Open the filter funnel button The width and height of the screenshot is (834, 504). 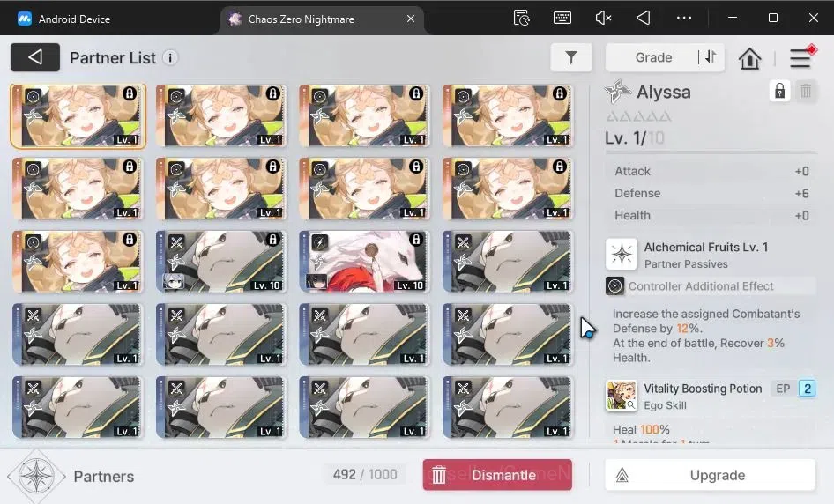click(x=570, y=57)
